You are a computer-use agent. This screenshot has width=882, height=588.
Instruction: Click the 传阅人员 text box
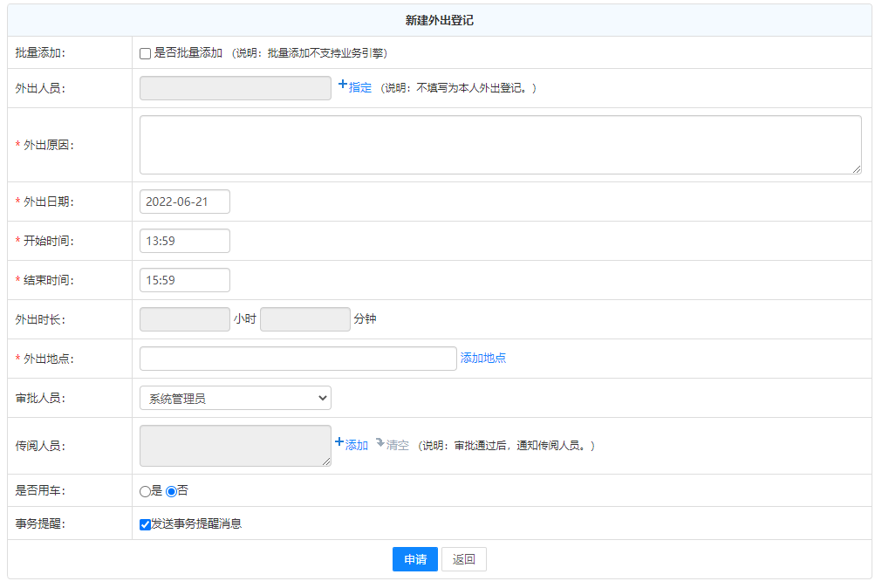click(236, 446)
